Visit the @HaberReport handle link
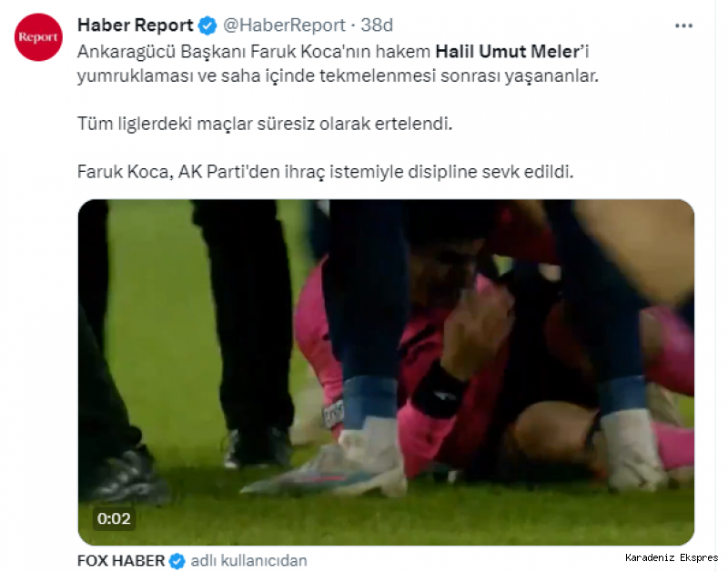This screenshot has height=572, width=728. pyautogui.click(x=284, y=25)
